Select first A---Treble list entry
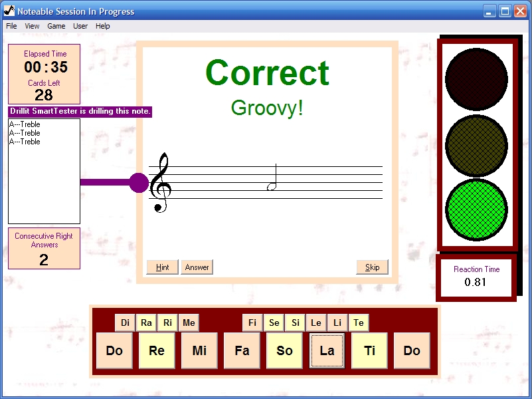 click(x=25, y=124)
